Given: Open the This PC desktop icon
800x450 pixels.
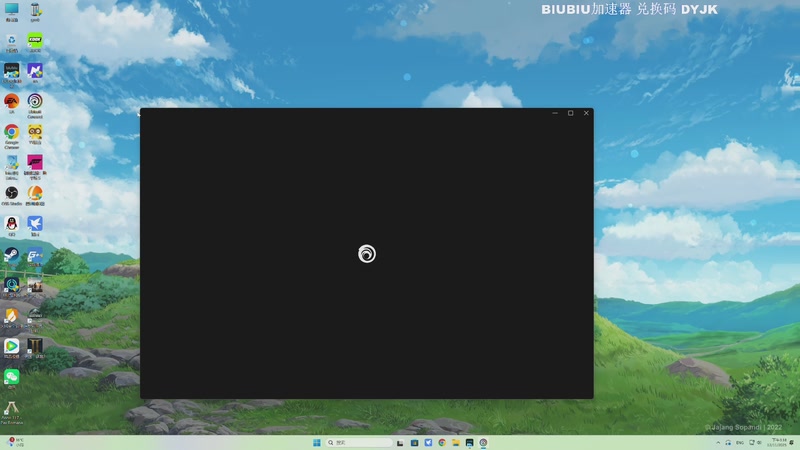Looking at the screenshot, I should 11,12.
